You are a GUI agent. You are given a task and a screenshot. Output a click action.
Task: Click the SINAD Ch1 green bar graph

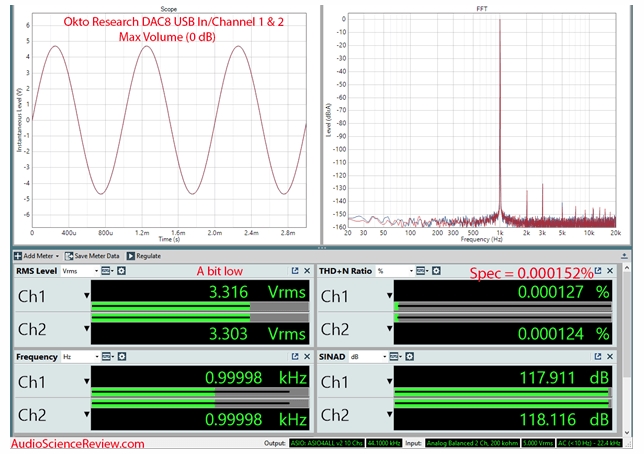[503, 392]
